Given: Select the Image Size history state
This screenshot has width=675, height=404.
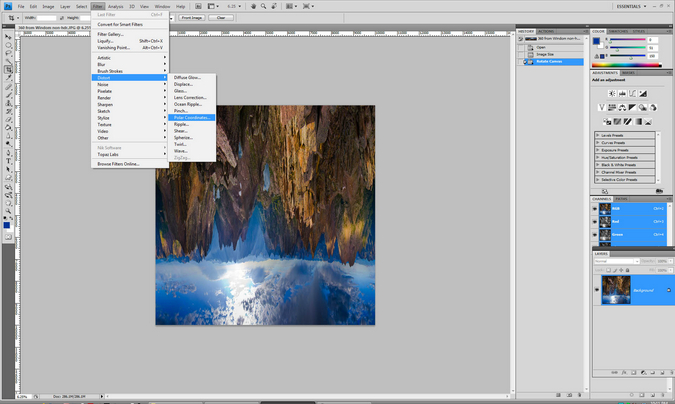Looking at the screenshot, I should [x=543, y=54].
